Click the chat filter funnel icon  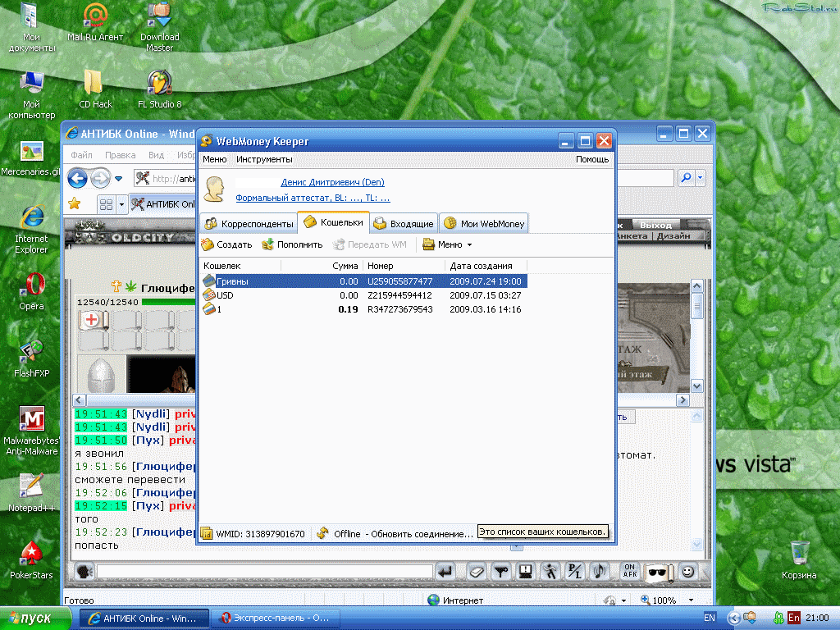[x=501, y=572]
